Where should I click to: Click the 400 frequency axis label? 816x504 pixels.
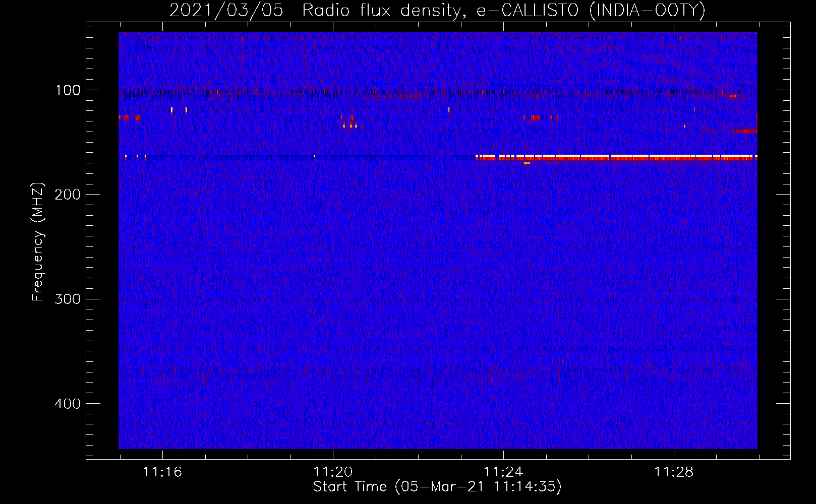point(68,404)
